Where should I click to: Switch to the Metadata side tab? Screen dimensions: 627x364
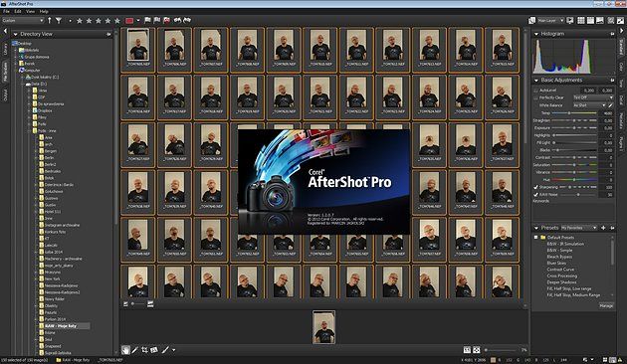click(x=621, y=120)
